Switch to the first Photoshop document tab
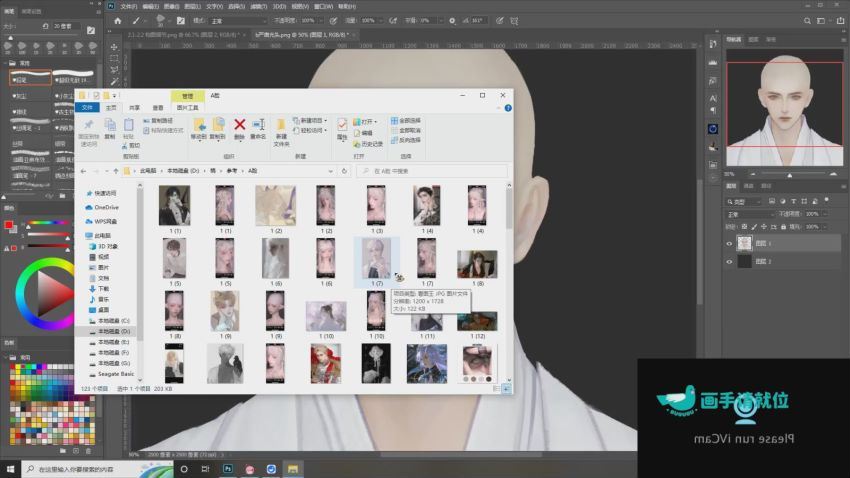Image resolution: width=850 pixels, height=478 pixels. coord(183,35)
